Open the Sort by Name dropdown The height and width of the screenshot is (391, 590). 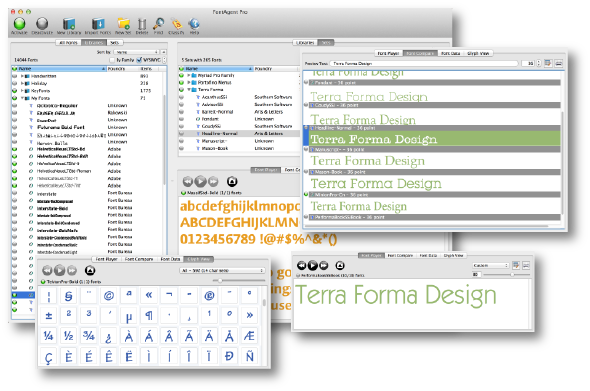tap(136, 52)
